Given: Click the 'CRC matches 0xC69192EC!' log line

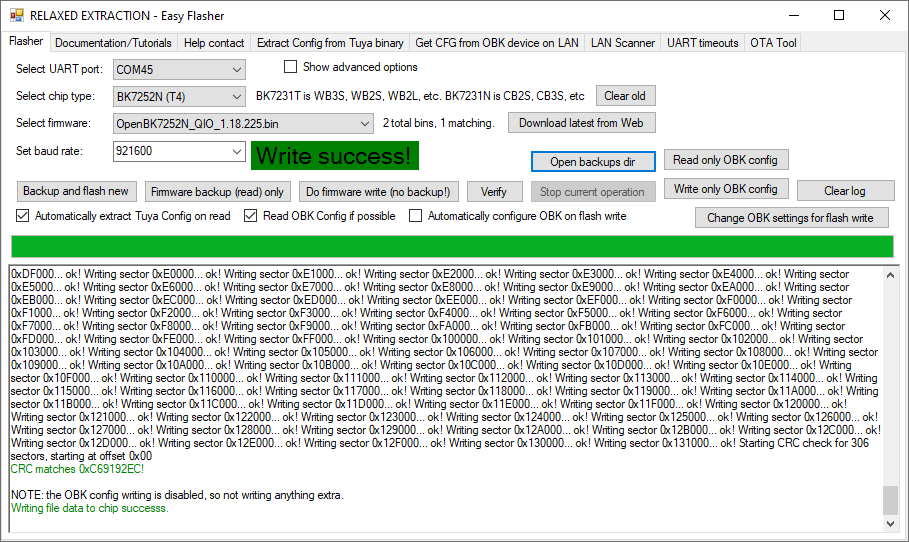Looking at the screenshot, I should pos(77,469).
